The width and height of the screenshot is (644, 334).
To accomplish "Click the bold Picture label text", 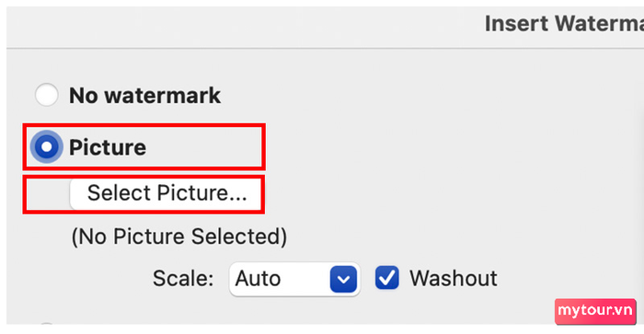I will pyautogui.click(x=108, y=147).
